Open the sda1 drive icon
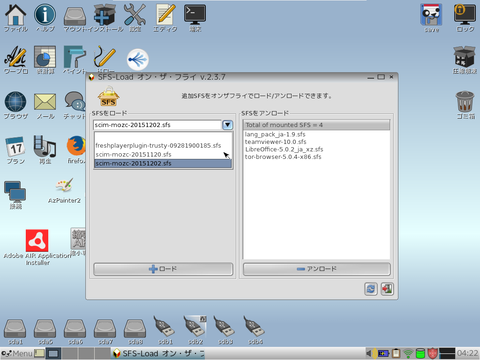 click(x=15, y=329)
